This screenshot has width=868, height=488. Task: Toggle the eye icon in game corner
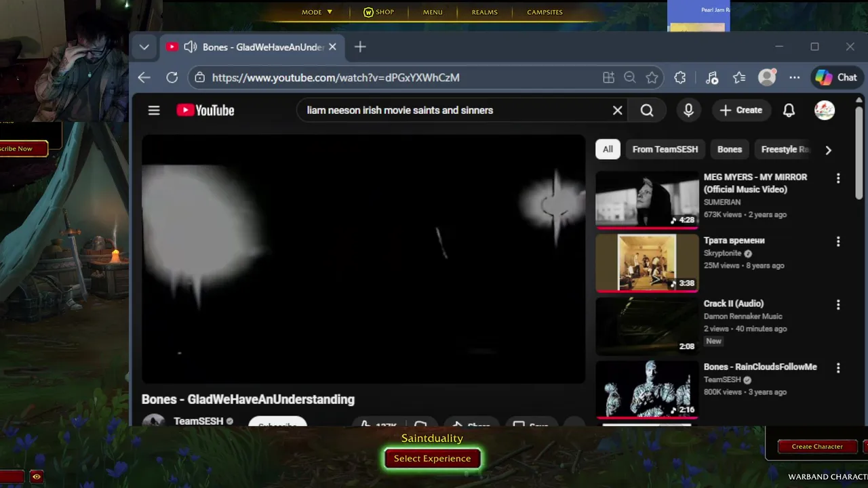37,476
